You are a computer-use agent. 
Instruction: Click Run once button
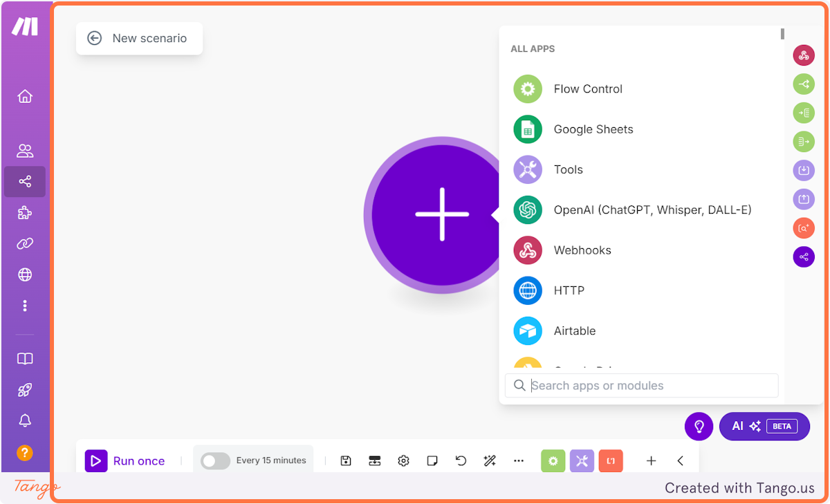click(x=125, y=460)
